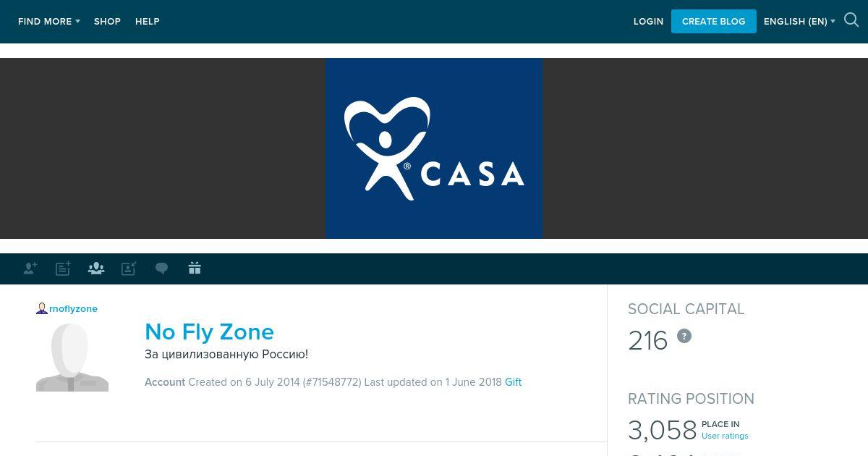Send a message via speech bubble icon
868x456 pixels.
162,269
